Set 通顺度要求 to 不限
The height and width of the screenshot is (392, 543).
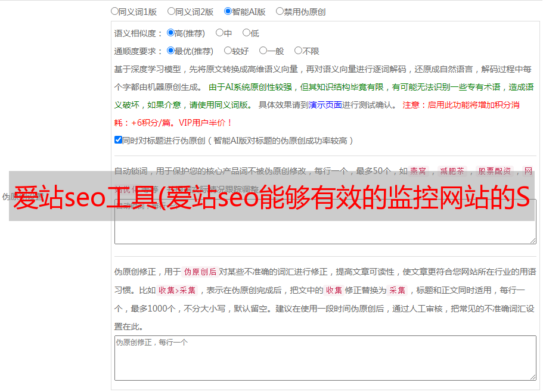[x=298, y=51]
